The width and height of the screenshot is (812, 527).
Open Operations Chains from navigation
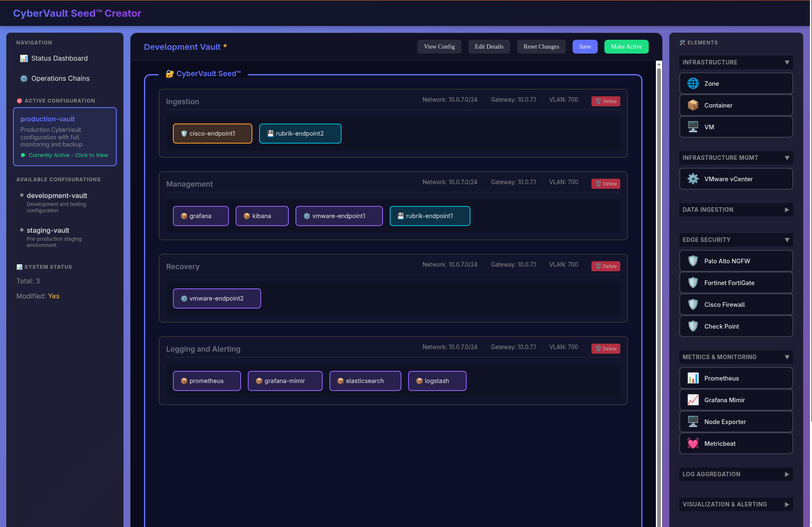coord(60,78)
